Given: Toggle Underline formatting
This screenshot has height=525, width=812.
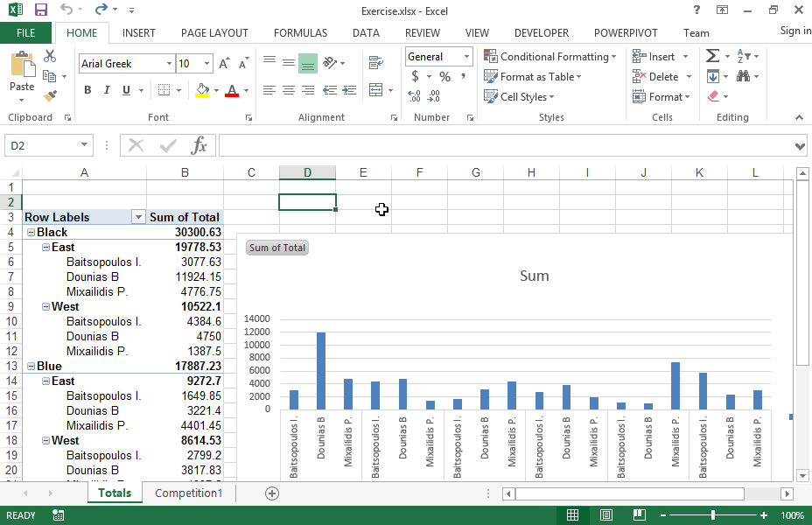Looking at the screenshot, I should [126, 90].
